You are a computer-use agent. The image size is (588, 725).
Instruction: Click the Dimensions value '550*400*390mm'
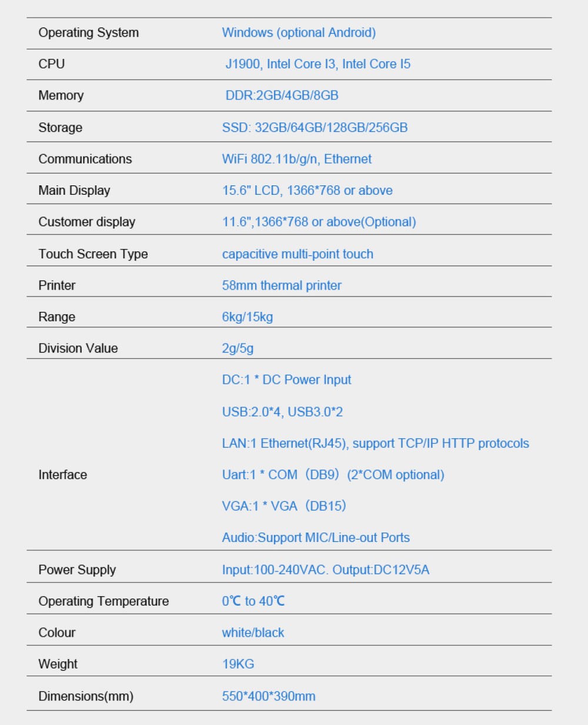tap(269, 697)
